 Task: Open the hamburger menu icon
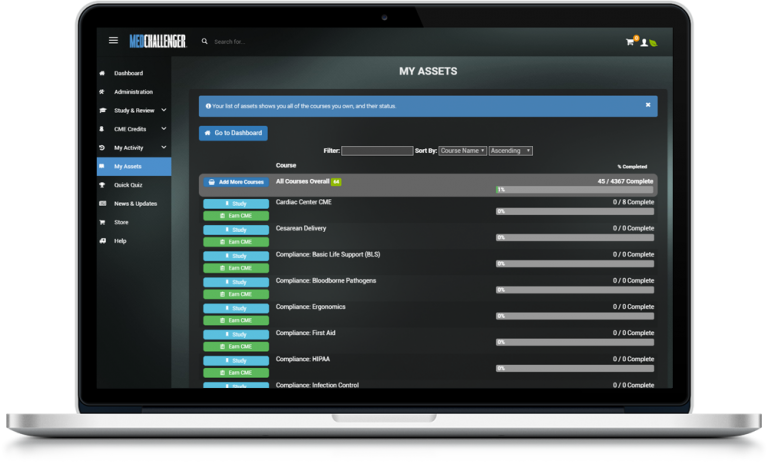point(113,41)
